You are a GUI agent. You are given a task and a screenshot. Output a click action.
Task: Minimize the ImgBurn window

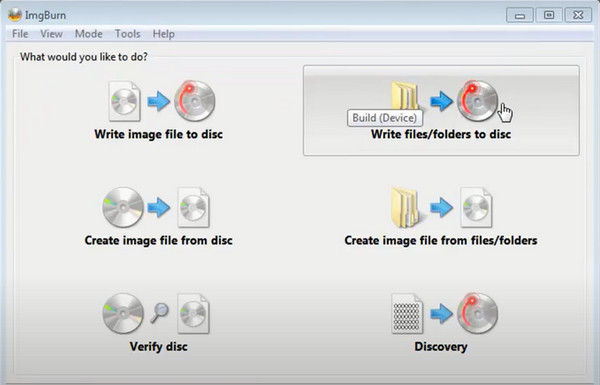[520, 15]
